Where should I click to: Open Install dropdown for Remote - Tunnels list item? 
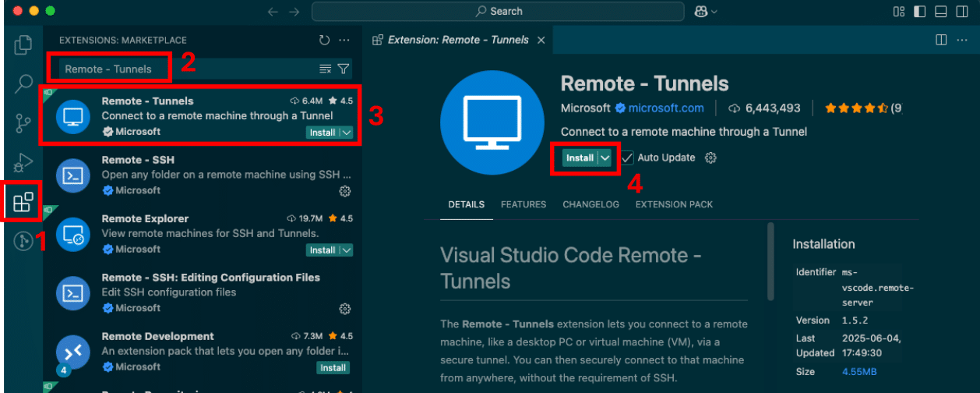pos(347,133)
